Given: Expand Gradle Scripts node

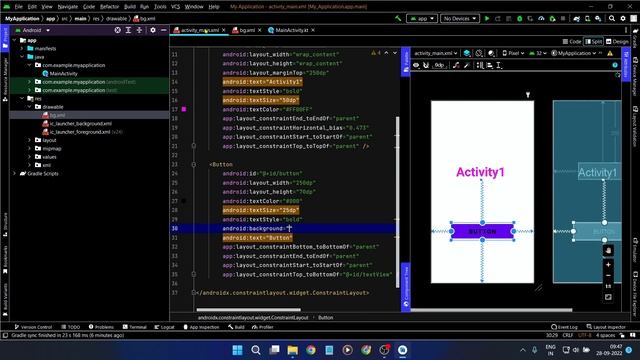Looking at the screenshot, I should pyautogui.click(x=15, y=173).
